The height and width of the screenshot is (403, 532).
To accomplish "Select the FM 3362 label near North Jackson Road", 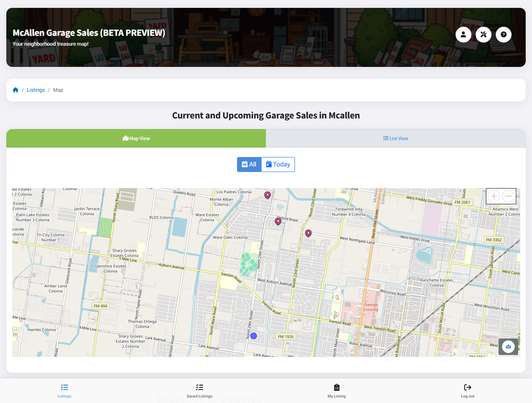I will click(494, 240).
